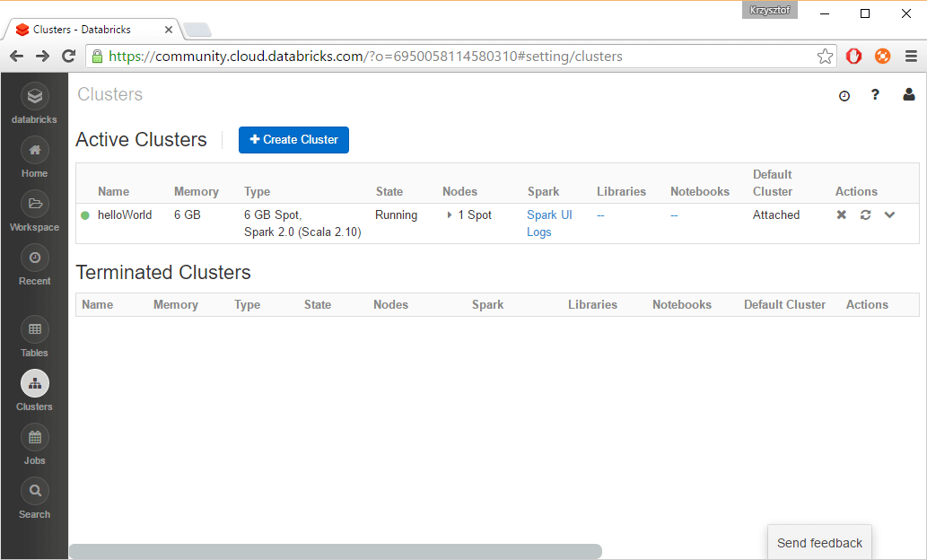Click the helloWorld cluster name

(125, 215)
